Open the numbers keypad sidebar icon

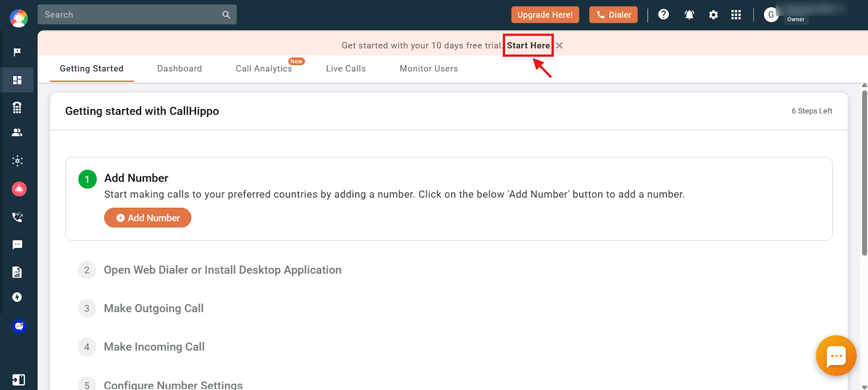click(17, 107)
